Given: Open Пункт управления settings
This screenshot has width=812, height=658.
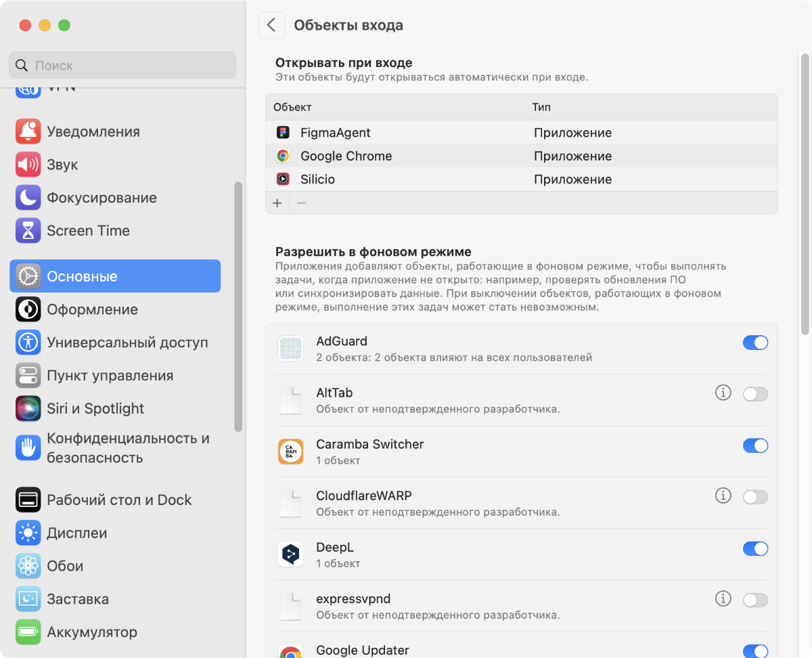Looking at the screenshot, I should [x=110, y=376].
